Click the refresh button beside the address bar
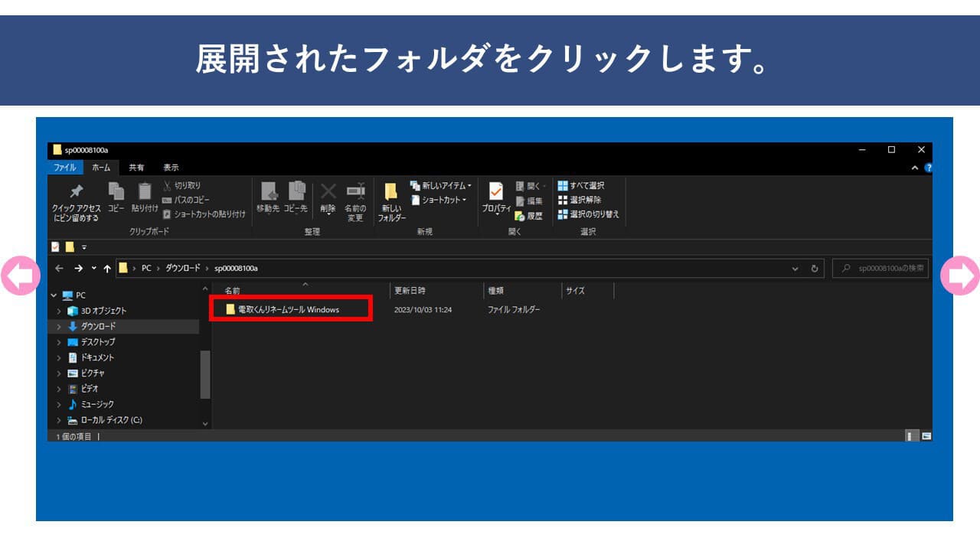 [814, 269]
